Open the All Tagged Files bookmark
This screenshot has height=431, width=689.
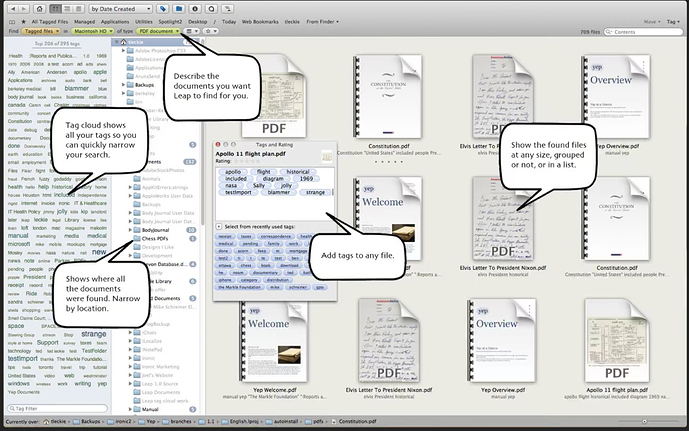point(50,22)
